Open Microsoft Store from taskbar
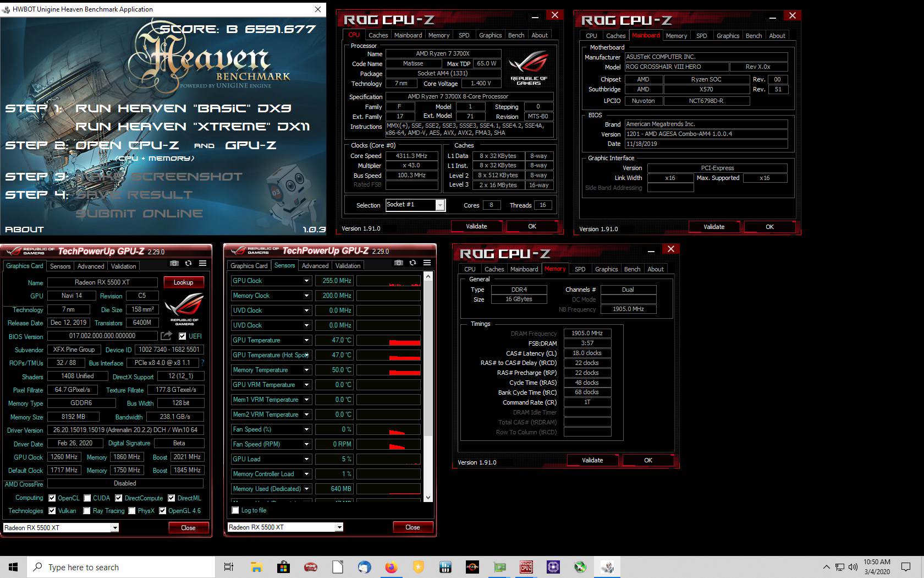The width and height of the screenshot is (924, 578). [283, 567]
